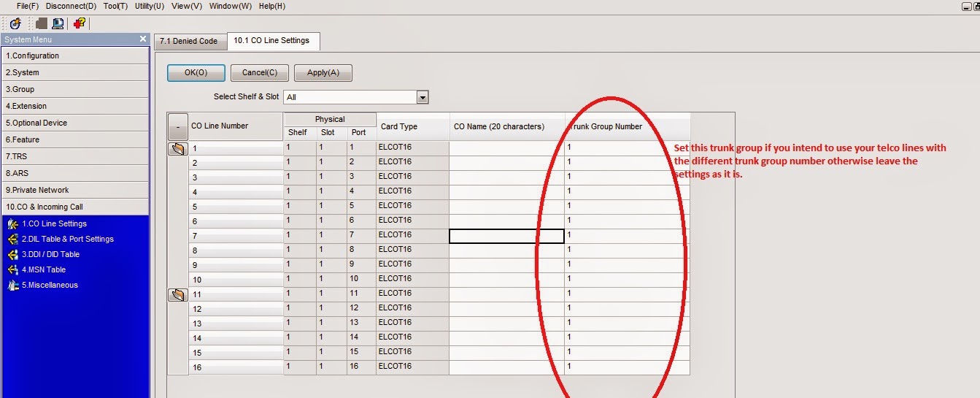Click the Apply(A) button
The image size is (980, 398).
(323, 73)
